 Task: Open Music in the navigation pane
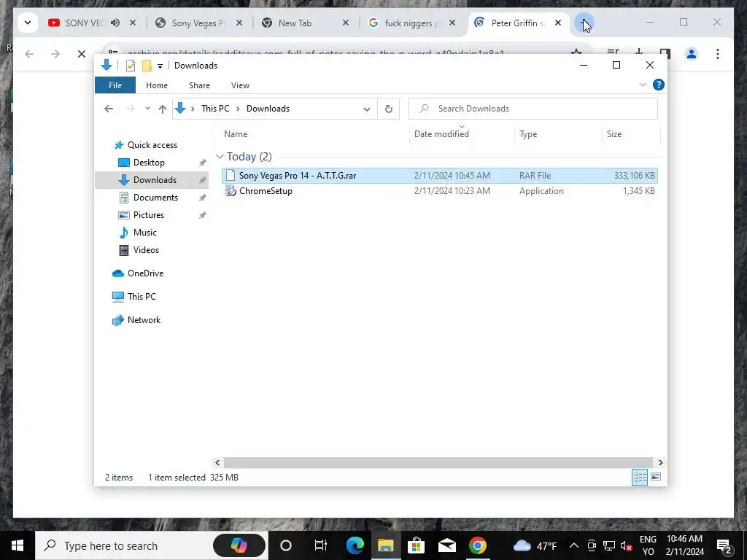144,233
